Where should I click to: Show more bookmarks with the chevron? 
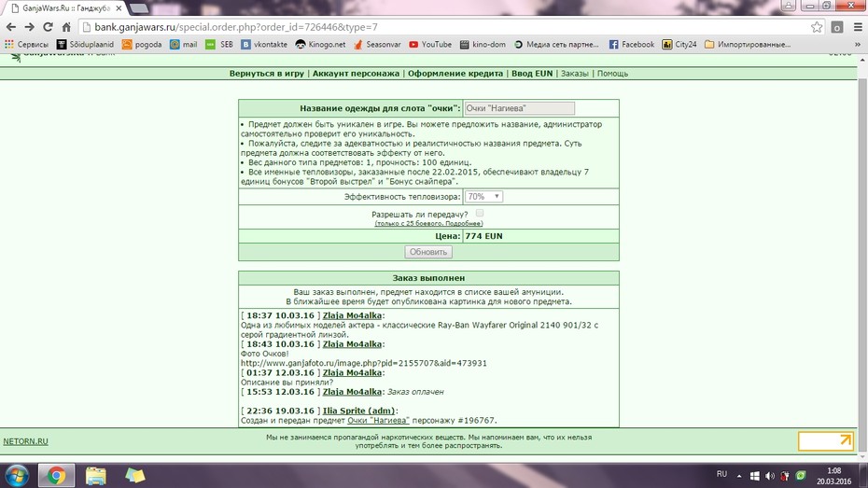[x=858, y=44]
